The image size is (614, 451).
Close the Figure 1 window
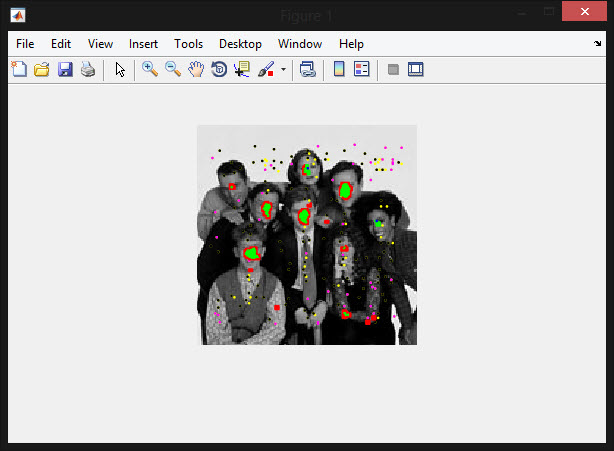pyautogui.click(x=584, y=11)
